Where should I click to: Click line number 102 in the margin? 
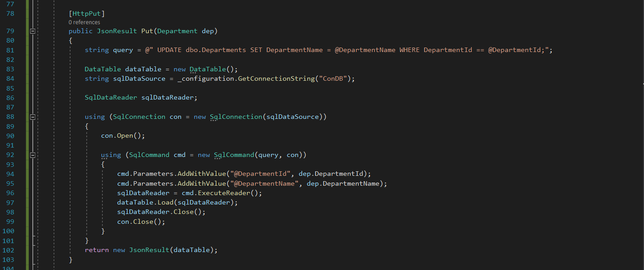click(9, 250)
